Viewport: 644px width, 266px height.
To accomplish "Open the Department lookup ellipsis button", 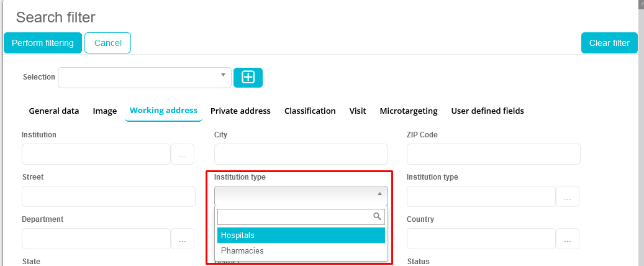I will [x=183, y=239].
